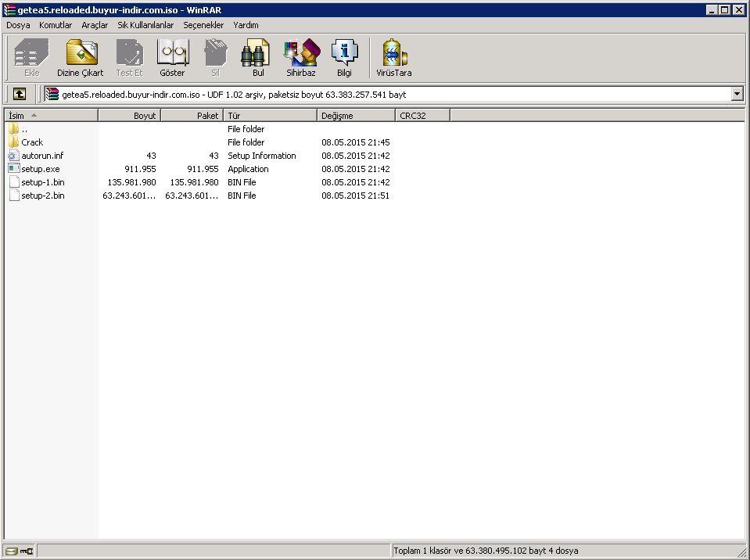This screenshot has height=560, width=750.
Task: Open the Seçenekler menu
Action: (203, 25)
